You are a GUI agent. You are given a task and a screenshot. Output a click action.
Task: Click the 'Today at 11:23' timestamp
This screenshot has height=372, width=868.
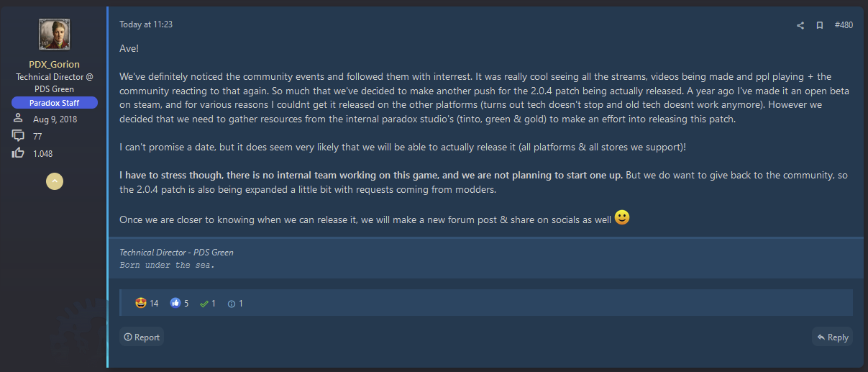coord(146,24)
